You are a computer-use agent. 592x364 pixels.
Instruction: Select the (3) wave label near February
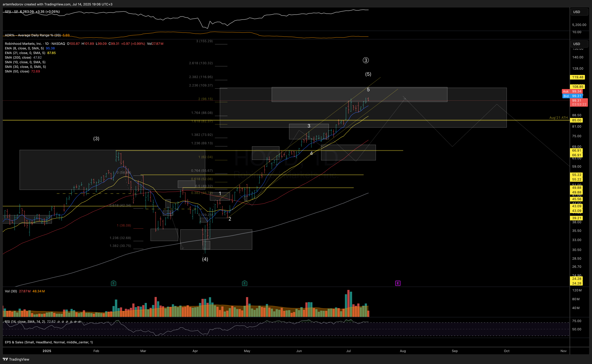(96, 138)
